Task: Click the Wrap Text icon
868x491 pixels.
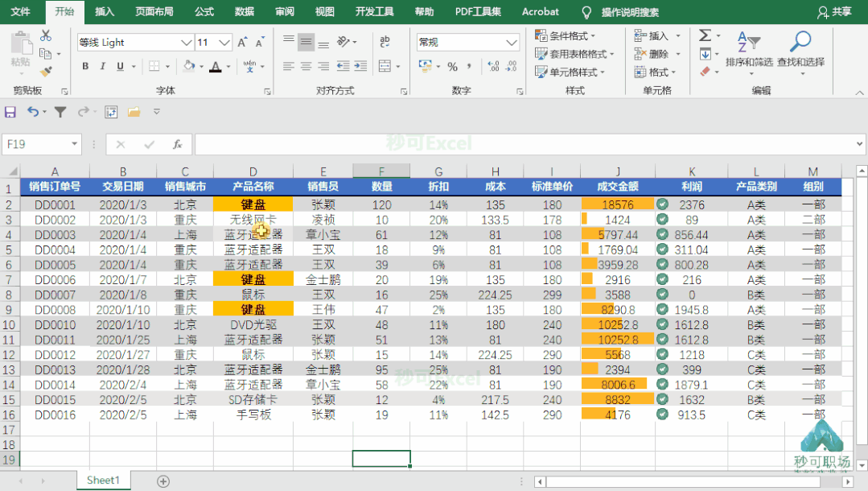Action: point(385,42)
